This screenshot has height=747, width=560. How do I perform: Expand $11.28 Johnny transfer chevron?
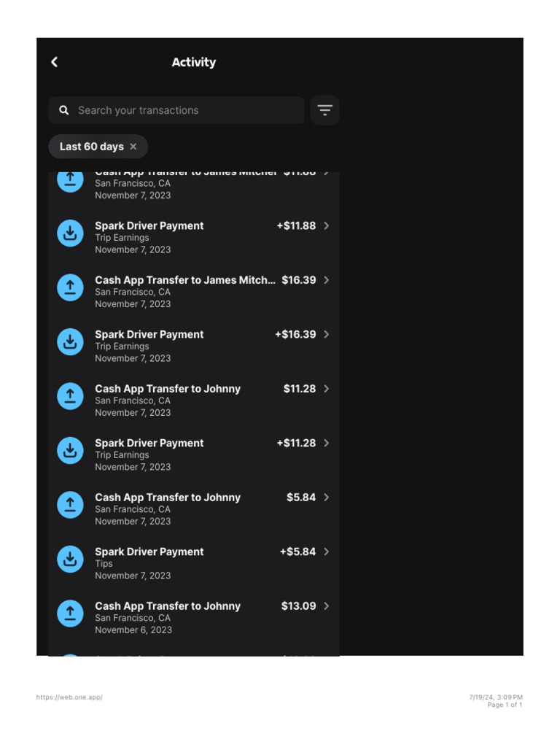point(327,389)
